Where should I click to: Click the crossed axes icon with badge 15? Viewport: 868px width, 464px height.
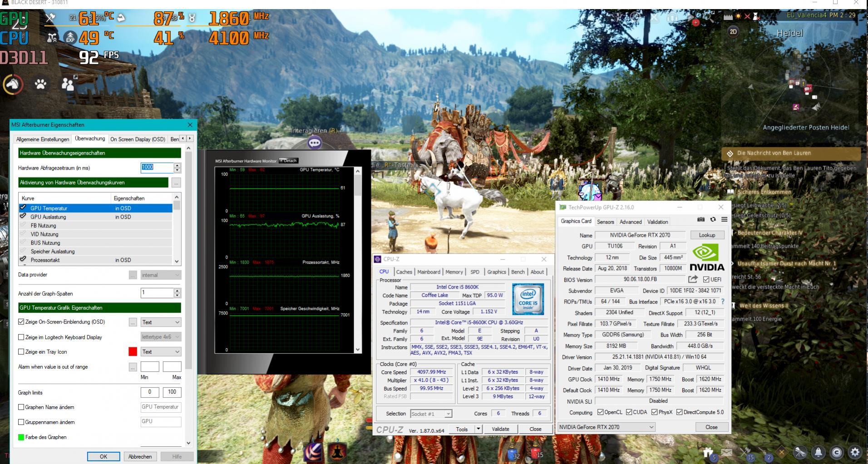click(745, 452)
